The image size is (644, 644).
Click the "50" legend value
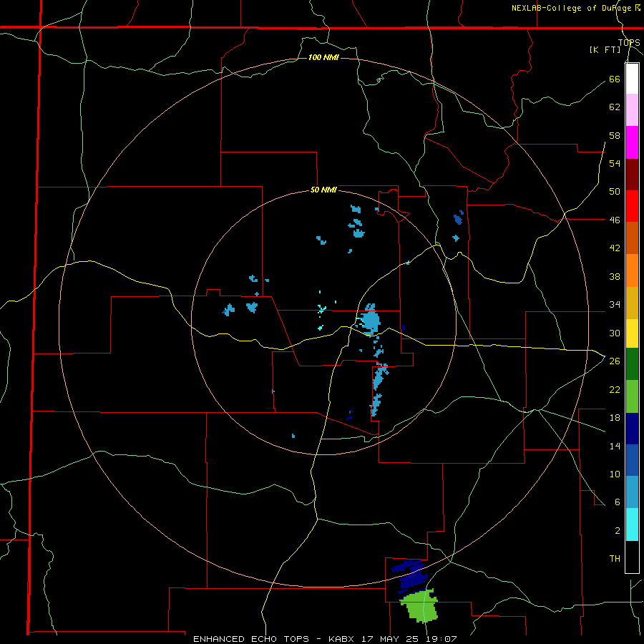tap(615, 191)
